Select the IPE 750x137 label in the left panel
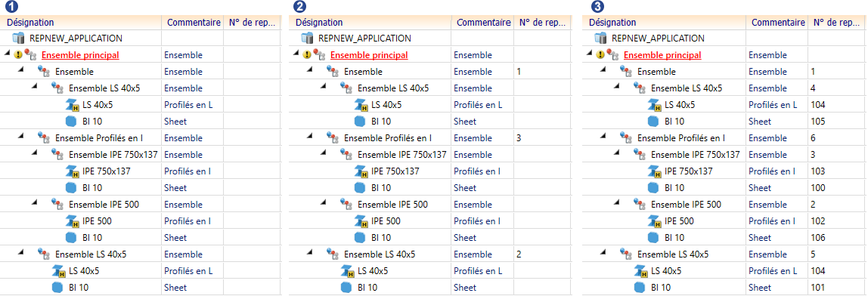868x296 pixels. click(x=107, y=171)
